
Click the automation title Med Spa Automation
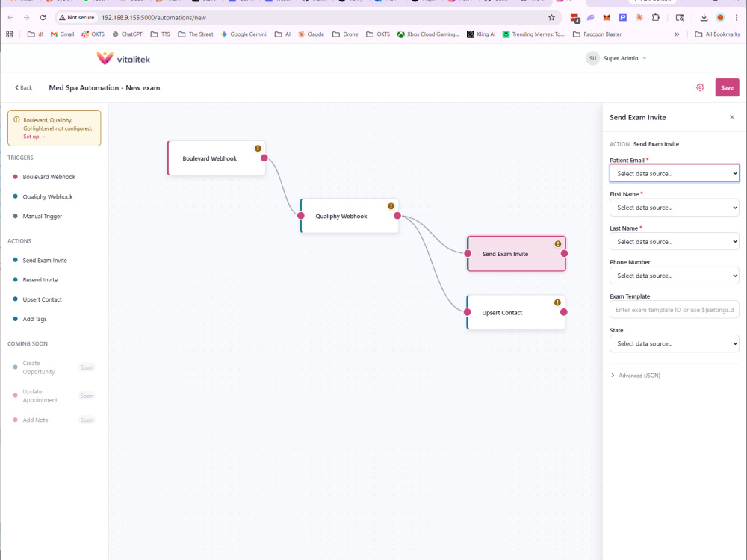[x=105, y=87]
